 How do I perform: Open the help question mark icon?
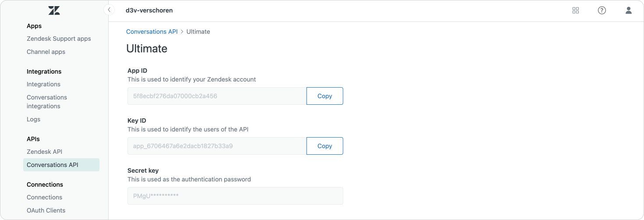pos(602,11)
